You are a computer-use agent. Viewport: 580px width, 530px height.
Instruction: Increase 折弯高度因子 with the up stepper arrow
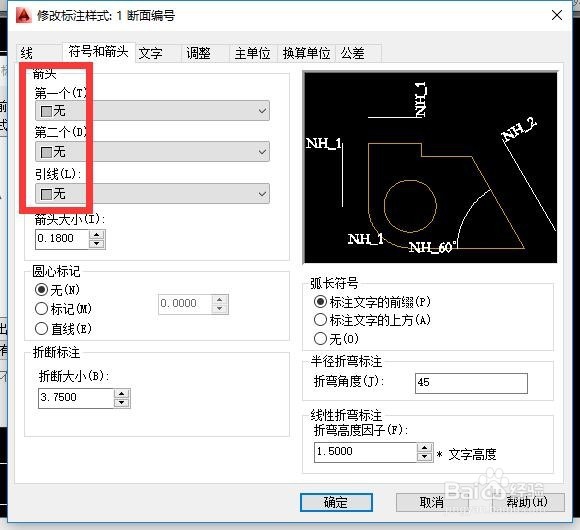tap(425, 448)
